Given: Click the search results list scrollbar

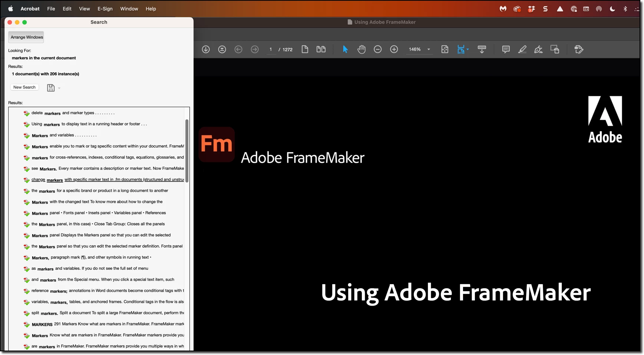Looking at the screenshot, I should (187, 151).
